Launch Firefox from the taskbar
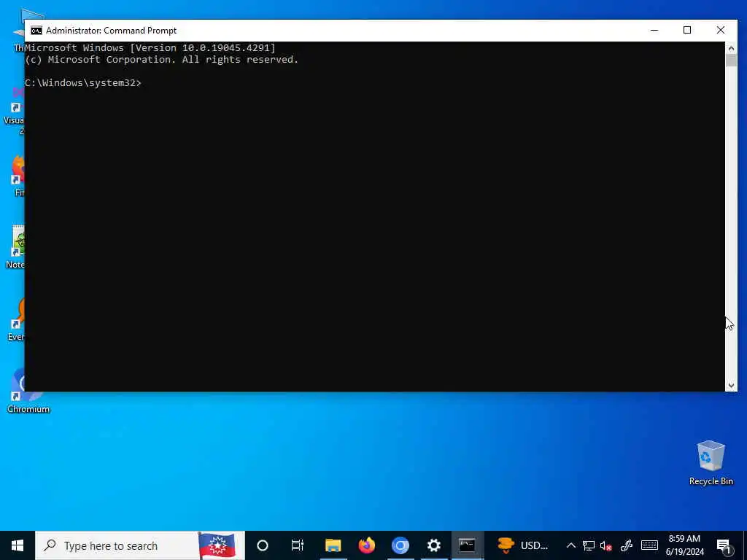The height and width of the screenshot is (560, 747). 367,545
